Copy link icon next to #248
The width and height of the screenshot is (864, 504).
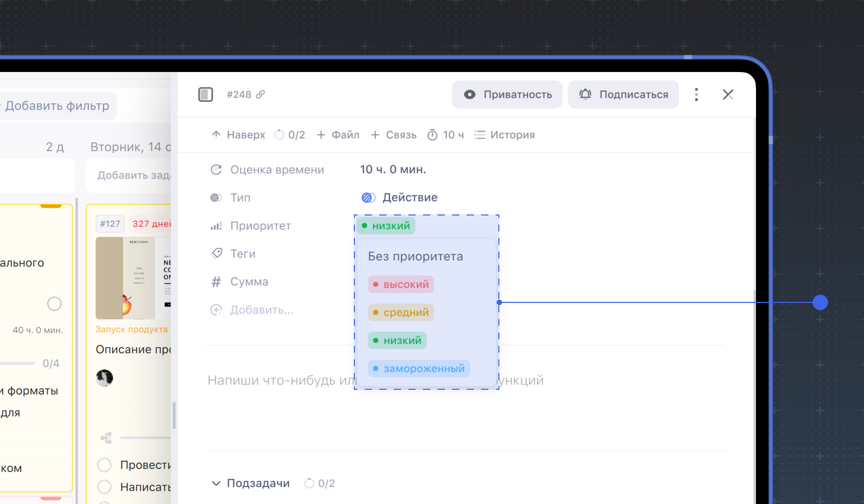(x=261, y=95)
